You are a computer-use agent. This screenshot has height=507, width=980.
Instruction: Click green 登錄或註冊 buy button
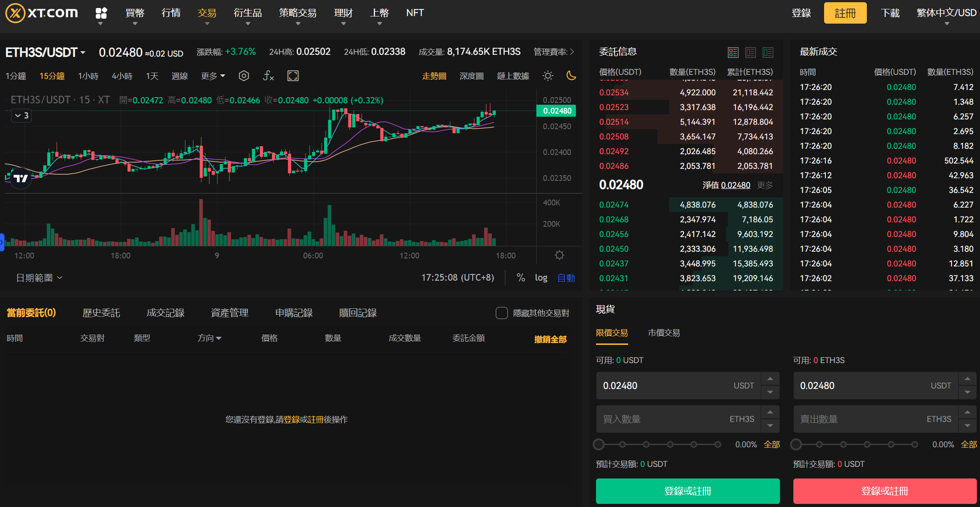pyautogui.click(x=688, y=491)
